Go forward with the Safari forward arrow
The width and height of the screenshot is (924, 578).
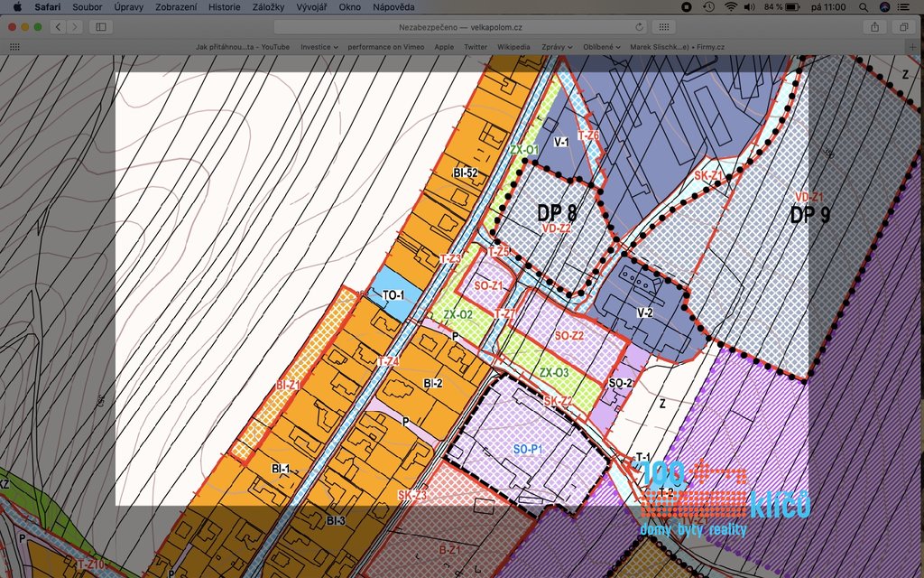(74, 26)
